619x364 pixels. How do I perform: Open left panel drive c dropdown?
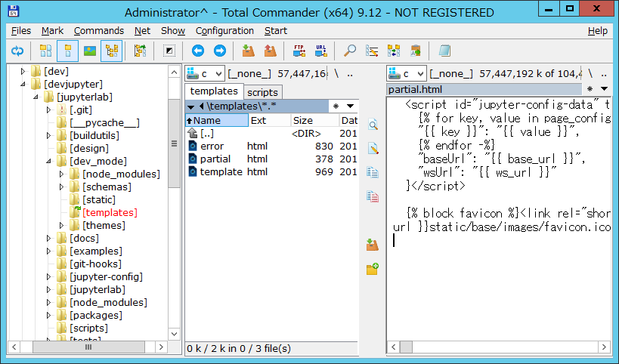(205, 74)
